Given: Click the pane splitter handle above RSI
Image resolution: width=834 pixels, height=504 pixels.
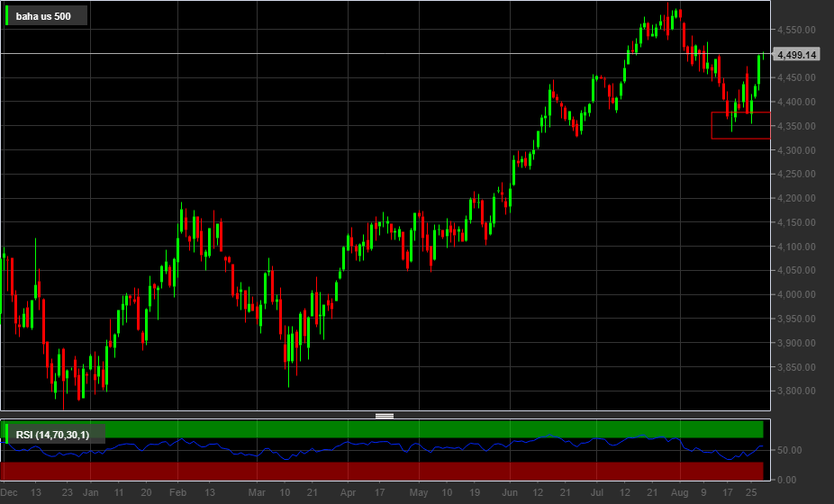Looking at the screenshot, I should click(385, 416).
